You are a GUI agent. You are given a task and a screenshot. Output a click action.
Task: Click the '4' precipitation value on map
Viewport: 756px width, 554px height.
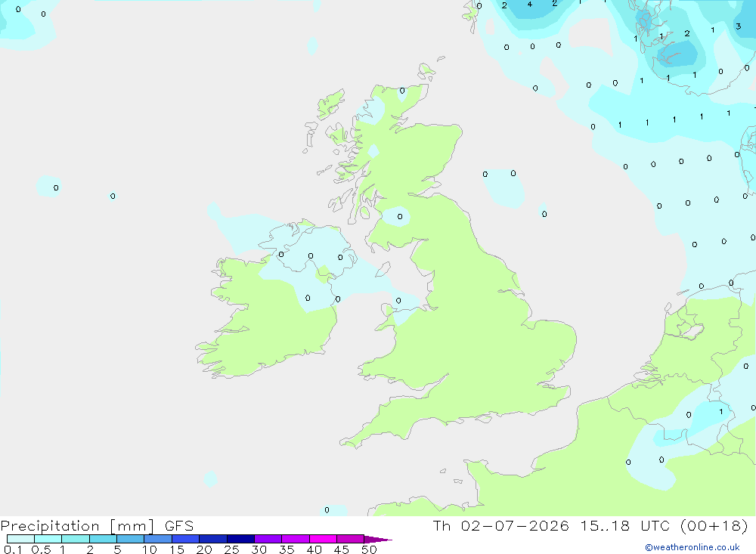[529, 5]
